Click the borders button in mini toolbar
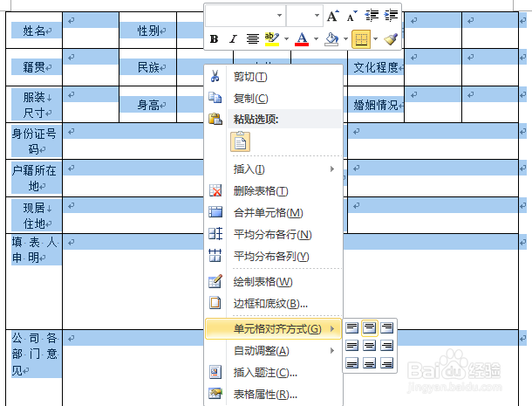 tap(361, 39)
